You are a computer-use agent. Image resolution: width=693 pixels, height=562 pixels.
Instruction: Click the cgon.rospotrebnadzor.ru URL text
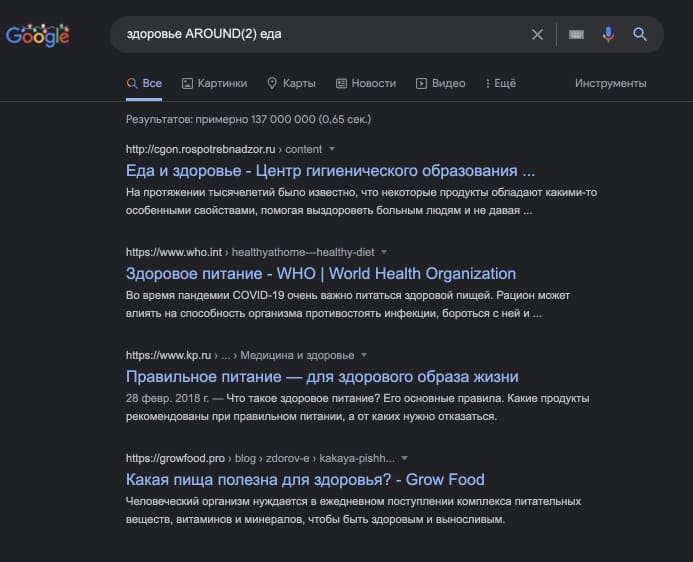click(201, 149)
